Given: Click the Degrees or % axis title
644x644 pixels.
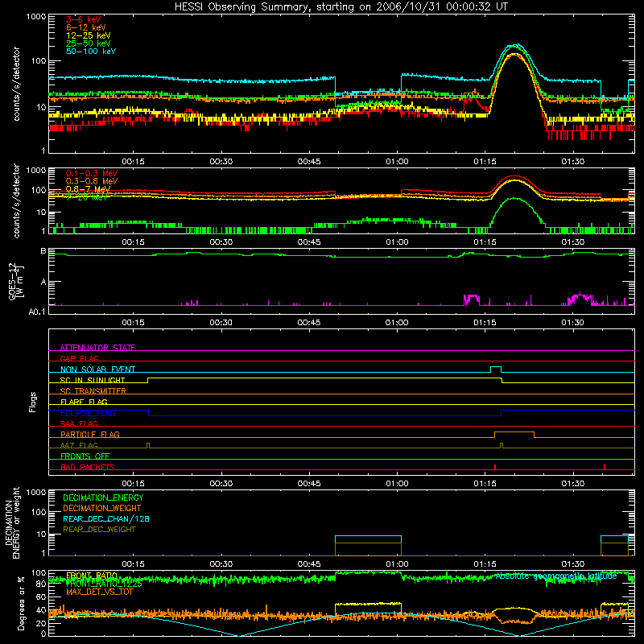Looking at the screenshot, I should 21,603.
